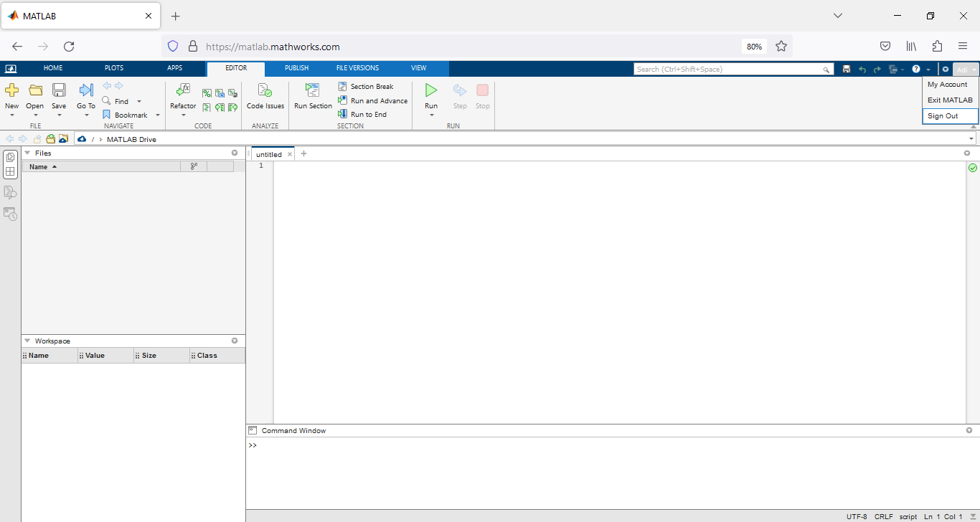Click Run to End button
Image resolution: width=980 pixels, height=522 pixels.
368,115
